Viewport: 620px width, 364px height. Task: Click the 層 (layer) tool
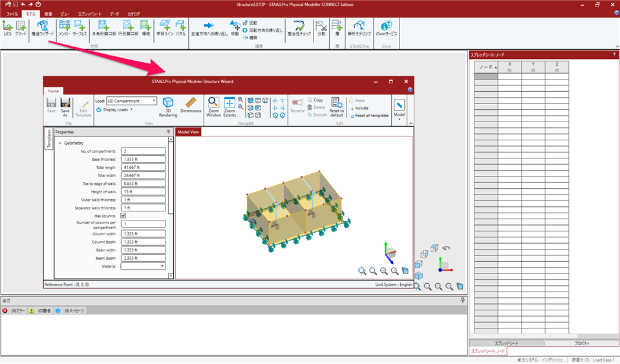(337, 28)
